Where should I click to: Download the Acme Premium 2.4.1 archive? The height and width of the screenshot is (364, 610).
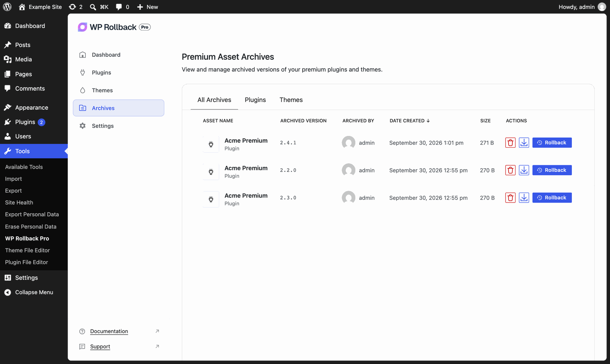(524, 143)
